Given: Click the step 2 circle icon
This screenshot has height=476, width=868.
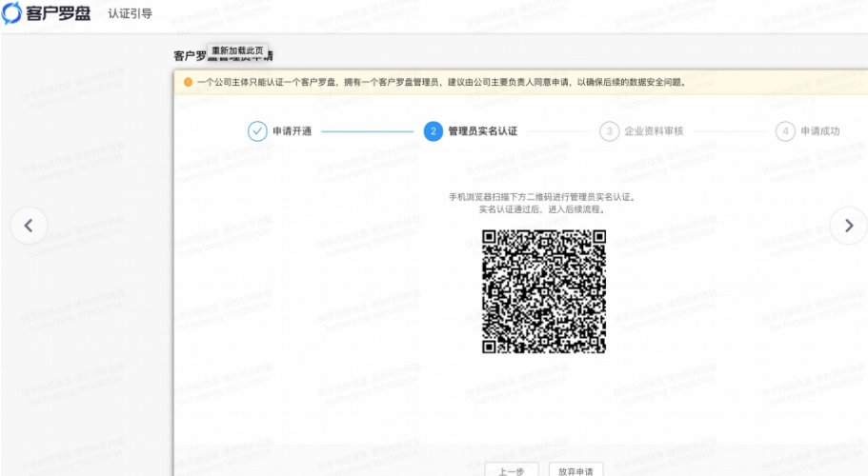Looking at the screenshot, I should pyautogui.click(x=434, y=131).
